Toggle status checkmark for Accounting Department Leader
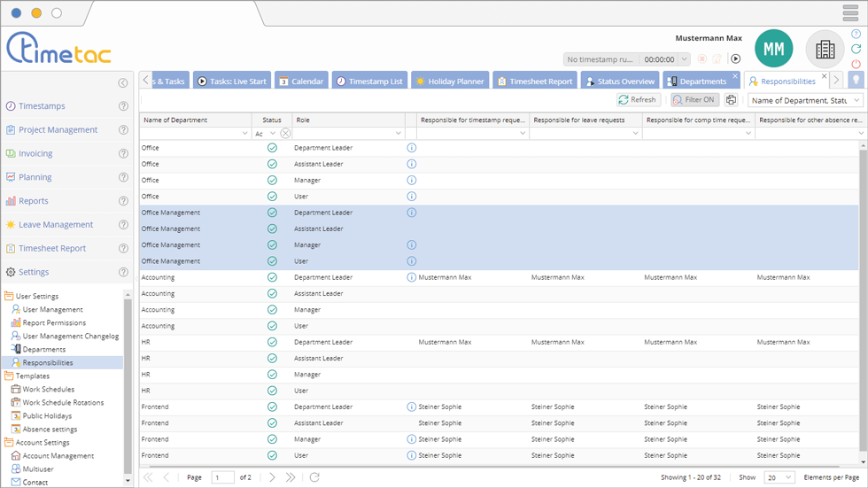The height and width of the screenshot is (488, 868). [x=272, y=277]
